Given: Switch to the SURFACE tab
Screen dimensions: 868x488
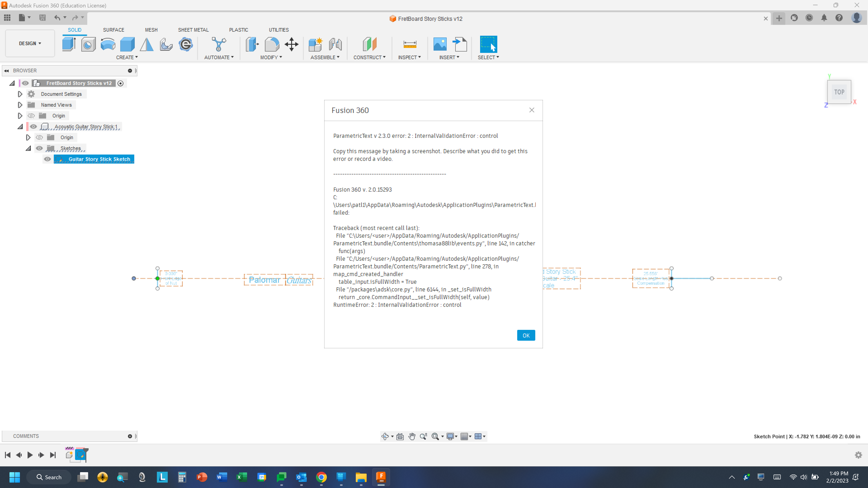Looking at the screenshot, I should (x=113, y=30).
